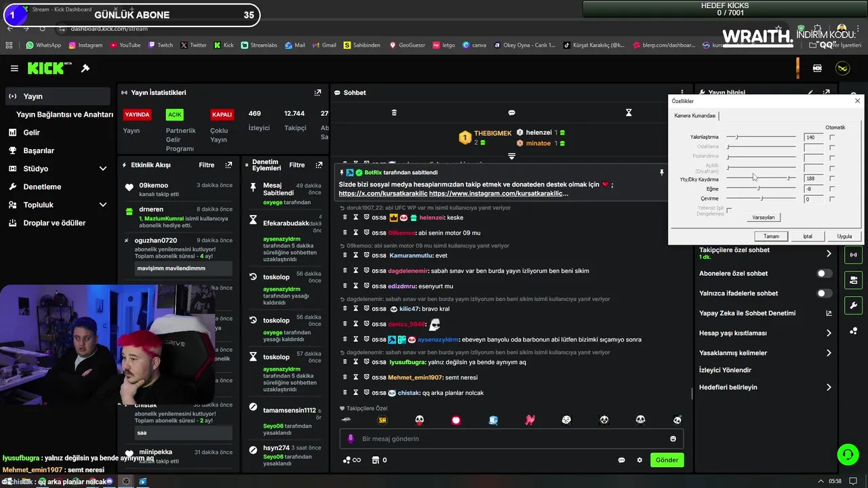Click İptal in Özellikler dialog
This screenshot has height=488, width=868.
point(808,237)
